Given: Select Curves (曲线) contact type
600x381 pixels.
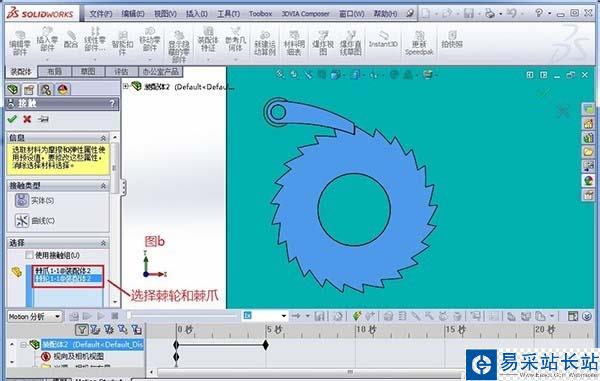Looking at the screenshot, I should point(34,220).
